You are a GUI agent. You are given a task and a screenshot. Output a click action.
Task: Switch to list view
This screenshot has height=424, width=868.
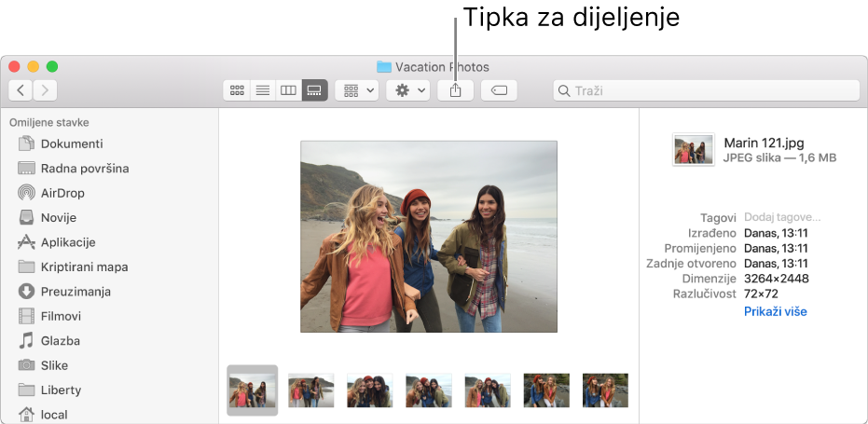(x=263, y=90)
